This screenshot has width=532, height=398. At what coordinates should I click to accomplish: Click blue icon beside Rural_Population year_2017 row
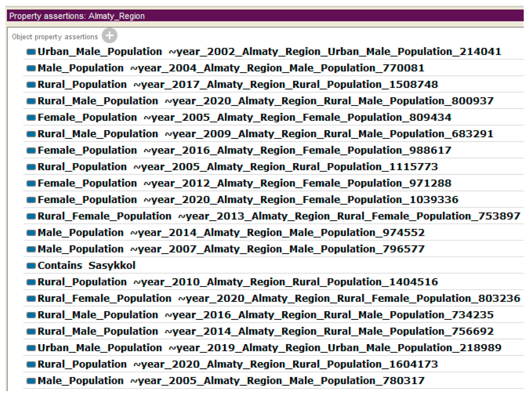point(31,85)
